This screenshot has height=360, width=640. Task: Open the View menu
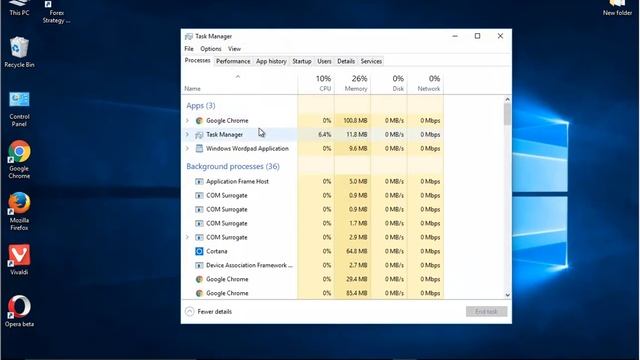(x=234, y=49)
